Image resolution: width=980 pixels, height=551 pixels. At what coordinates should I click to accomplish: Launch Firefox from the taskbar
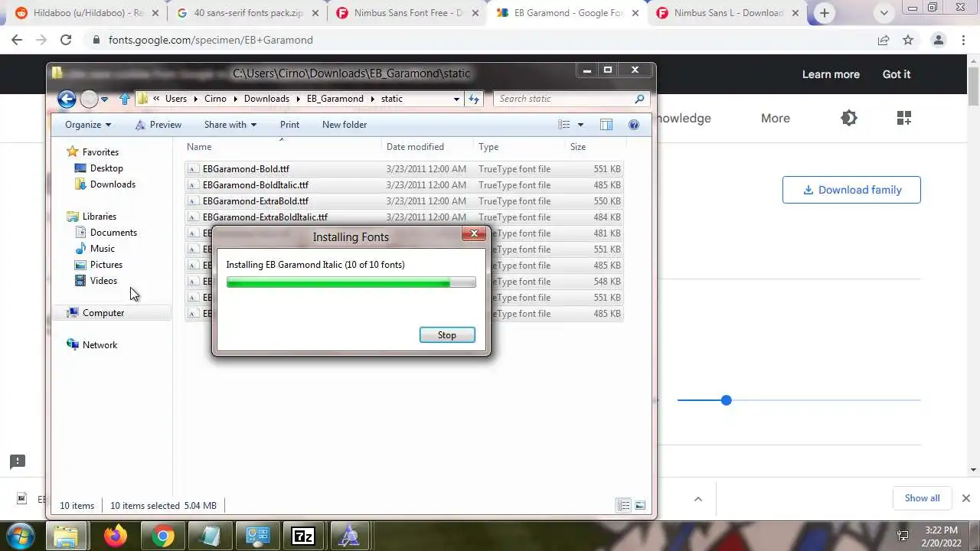tap(116, 536)
